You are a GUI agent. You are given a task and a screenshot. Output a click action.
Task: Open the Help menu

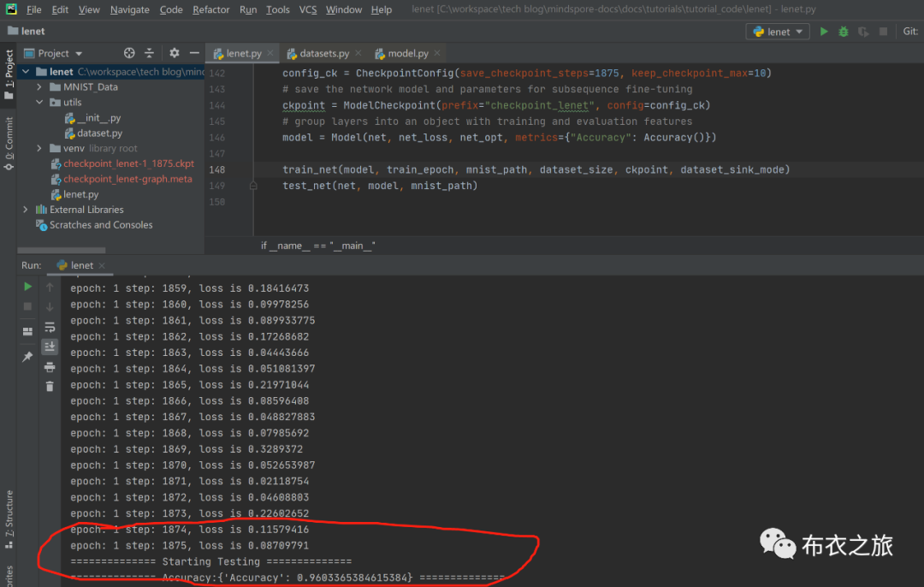pos(382,9)
